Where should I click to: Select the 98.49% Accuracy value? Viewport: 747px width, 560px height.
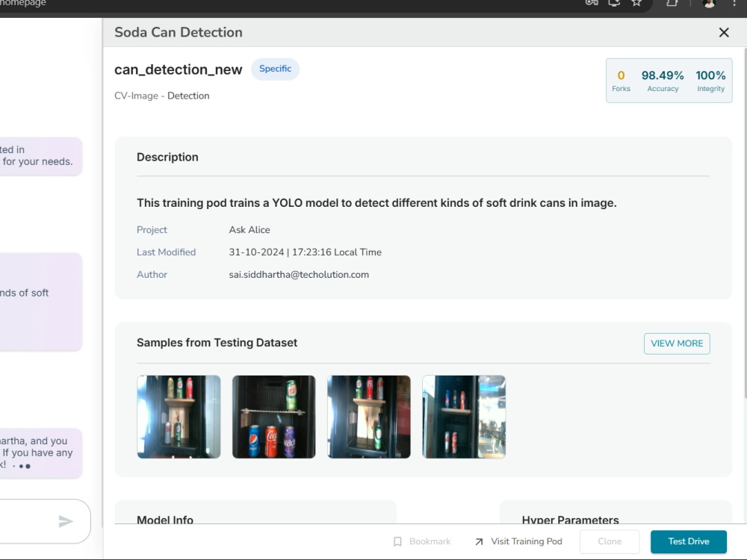point(662,75)
